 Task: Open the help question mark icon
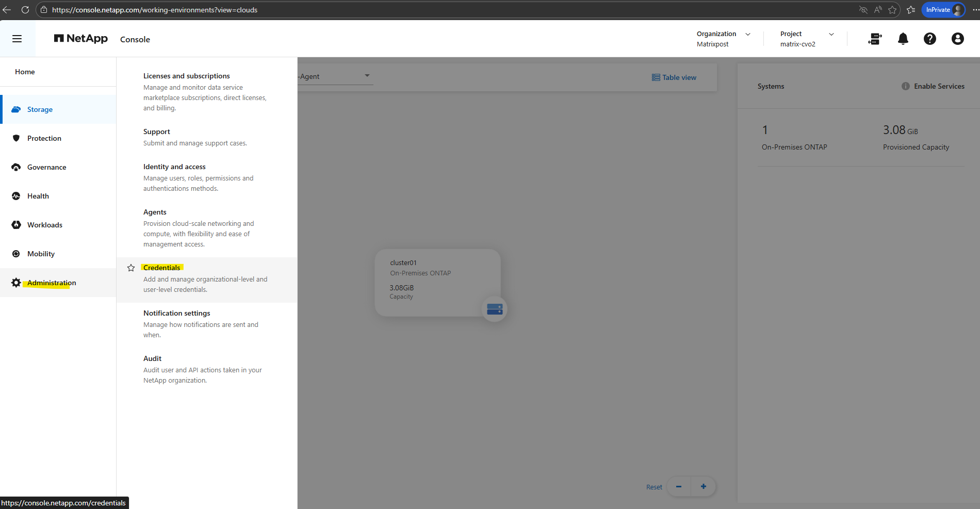[x=930, y=39]
